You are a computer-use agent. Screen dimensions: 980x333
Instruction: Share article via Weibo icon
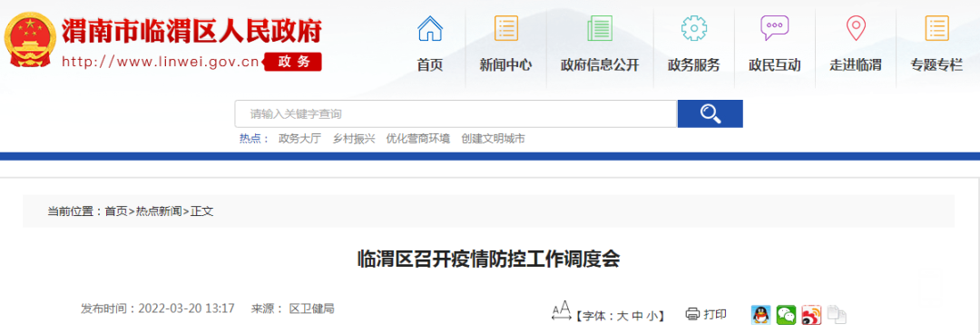click(x=811, y=315)
